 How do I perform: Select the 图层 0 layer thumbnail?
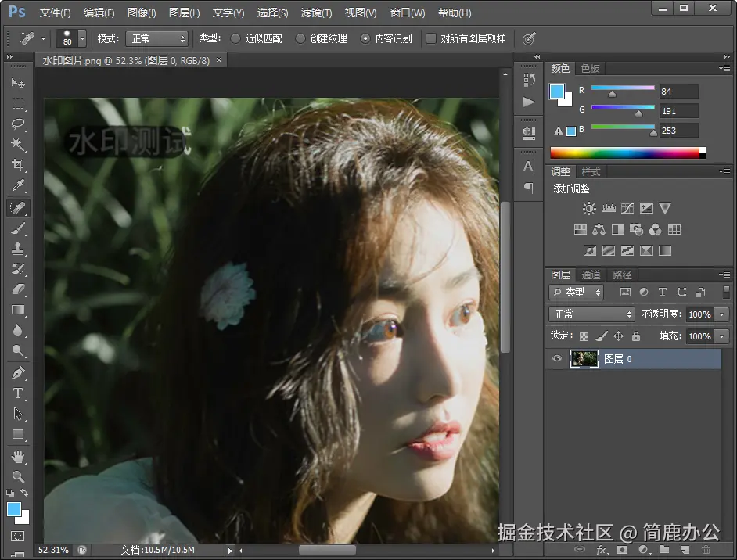[583, 358]
